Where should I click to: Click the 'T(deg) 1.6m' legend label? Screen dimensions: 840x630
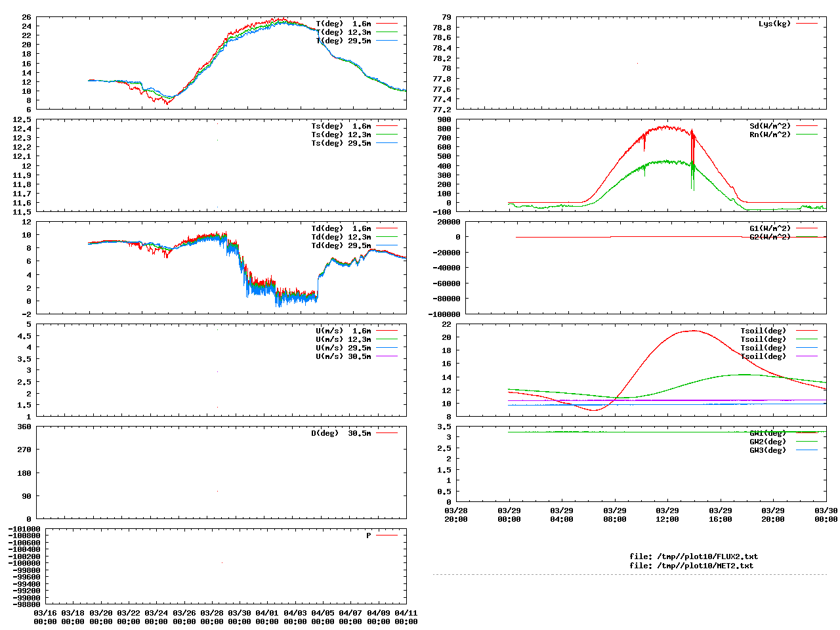pos(343,24)
